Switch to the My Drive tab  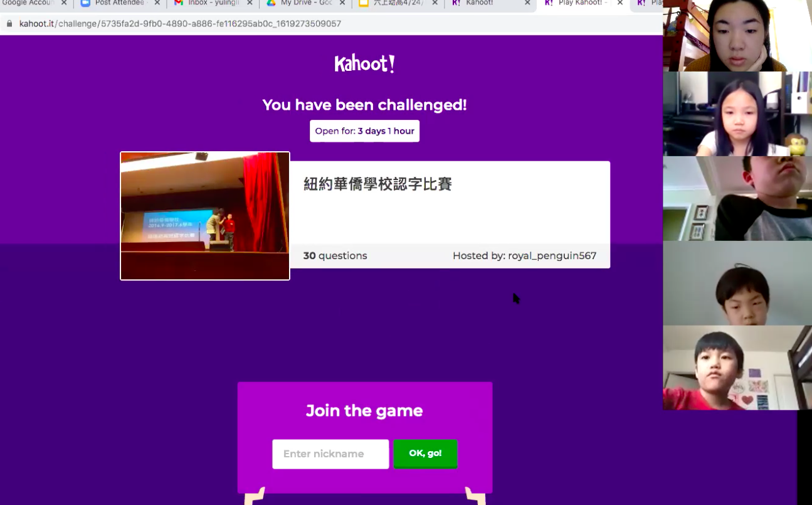(x=306, y=3)
